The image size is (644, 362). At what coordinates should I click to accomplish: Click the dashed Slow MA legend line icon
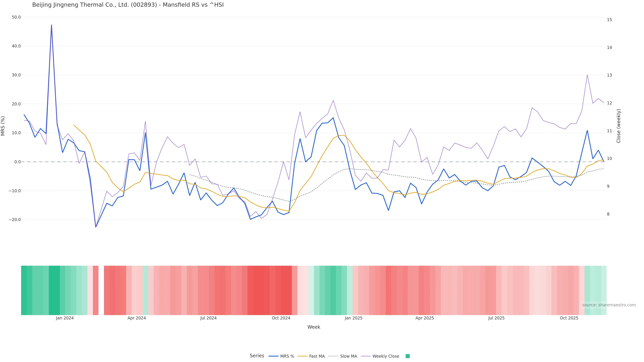(x=333, y=356)
